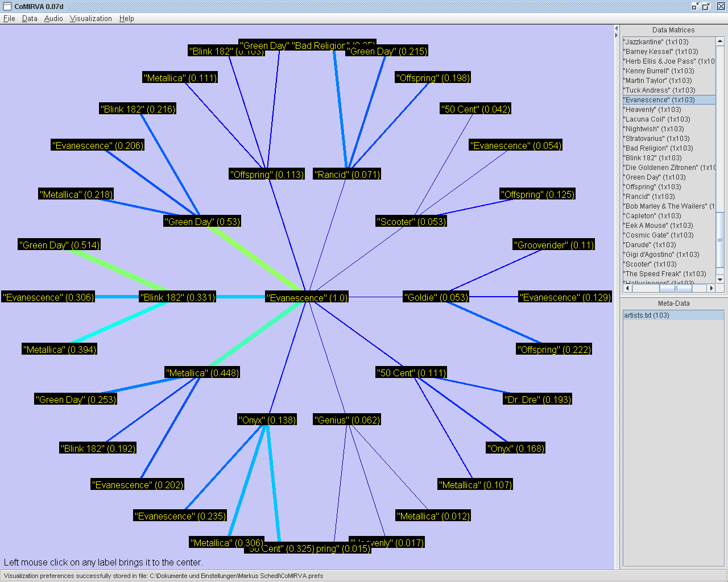
Task: Bring the "Metallica" (0.448) label to center
Action: (202, 373)
